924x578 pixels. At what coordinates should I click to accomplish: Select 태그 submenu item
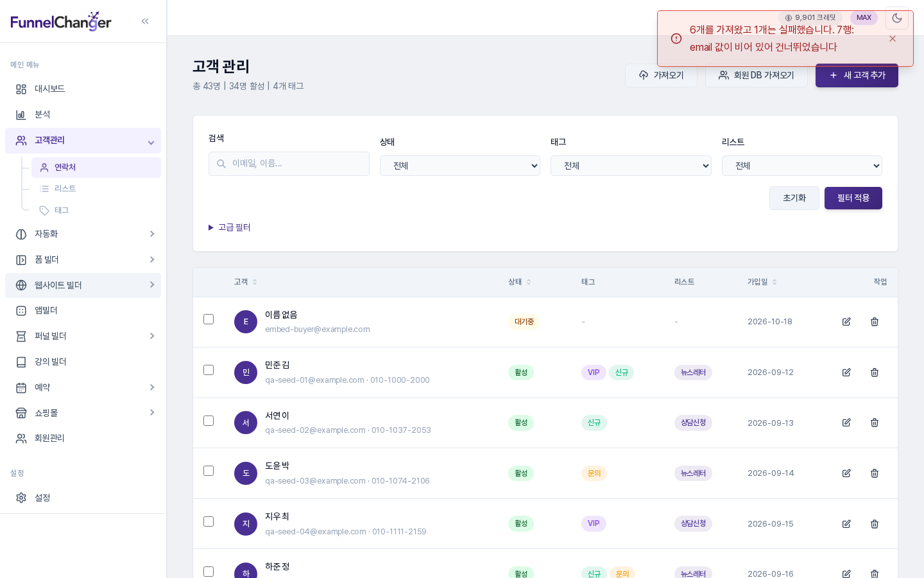(96, 210)
